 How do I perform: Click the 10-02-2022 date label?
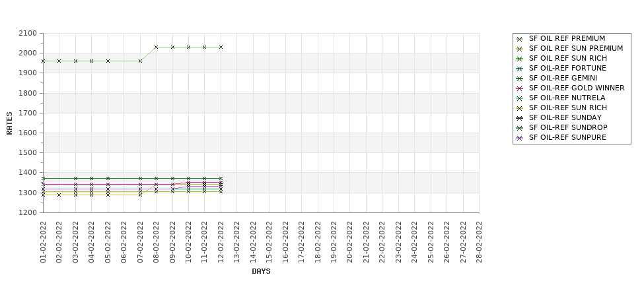tap(188, 242)
